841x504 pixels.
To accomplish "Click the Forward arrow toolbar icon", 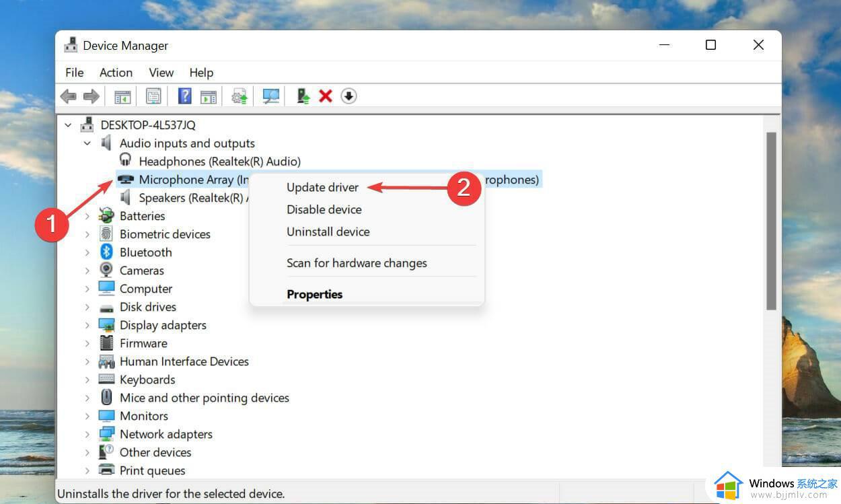I will click(91, 96).
